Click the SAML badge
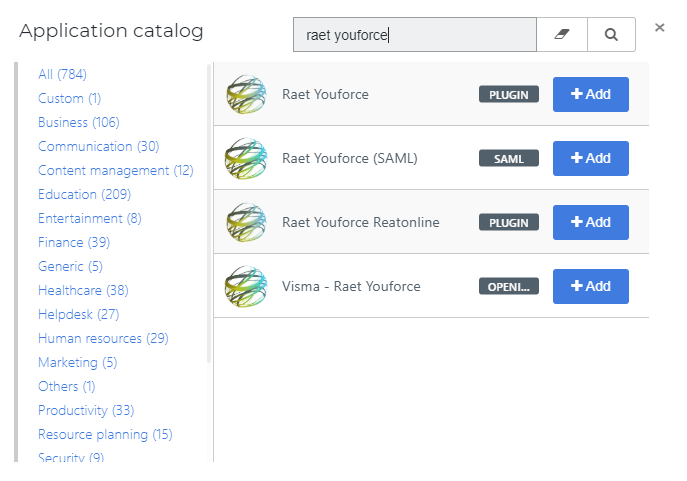 click(509, 159)
